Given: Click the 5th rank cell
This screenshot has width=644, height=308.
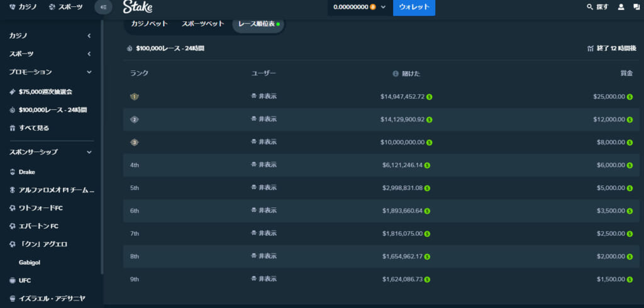Looking at the screenshot, I should pos(135,188).
